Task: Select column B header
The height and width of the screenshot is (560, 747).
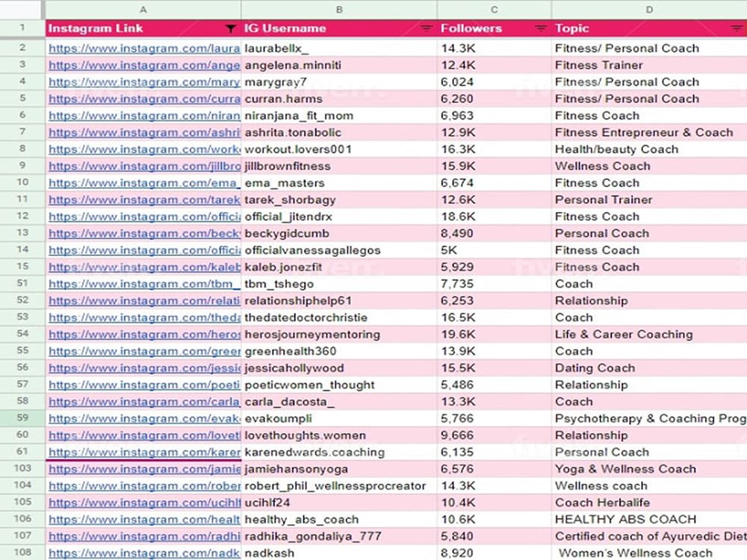Action: pyautogui.click(x=339, y=10)
